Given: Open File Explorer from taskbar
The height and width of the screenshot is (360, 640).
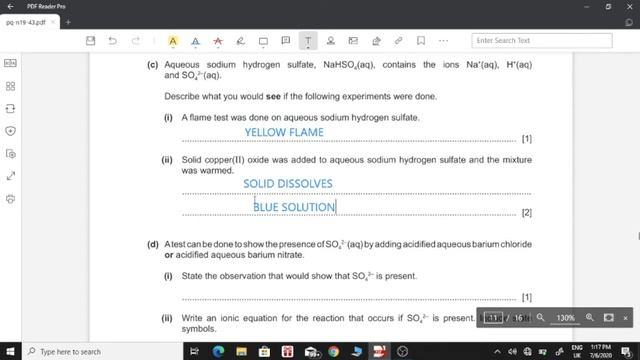Looking at the screenshot, I should coord(241,351).
